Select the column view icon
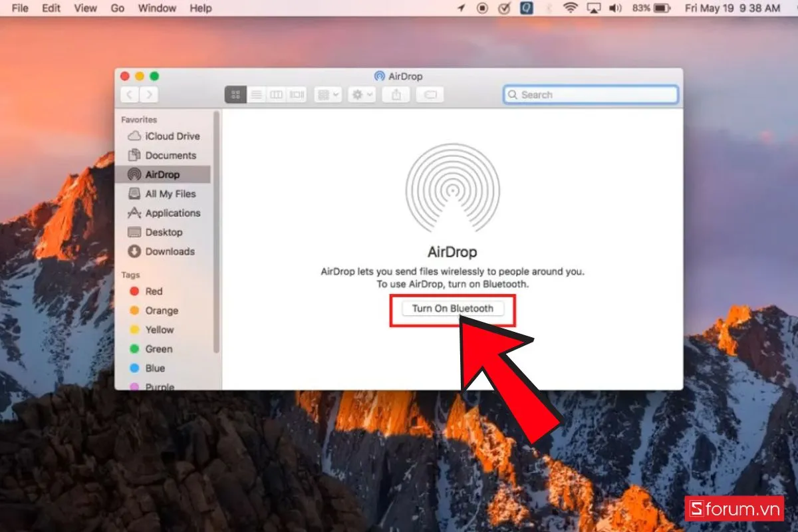 coord(277,94)
